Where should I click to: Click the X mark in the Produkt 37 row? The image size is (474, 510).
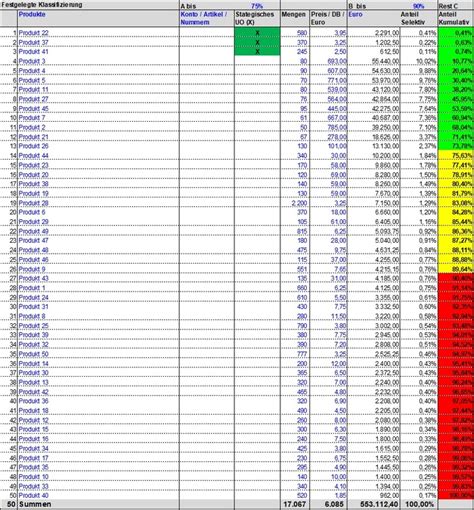pyautogui.click(x=257, y=42)
